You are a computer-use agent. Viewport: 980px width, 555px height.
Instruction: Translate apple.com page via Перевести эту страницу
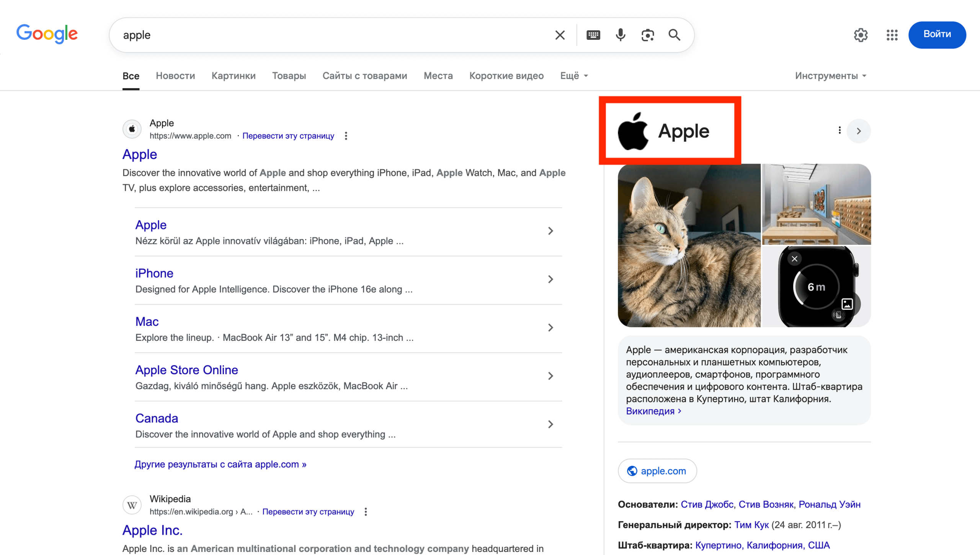point(288,136)
